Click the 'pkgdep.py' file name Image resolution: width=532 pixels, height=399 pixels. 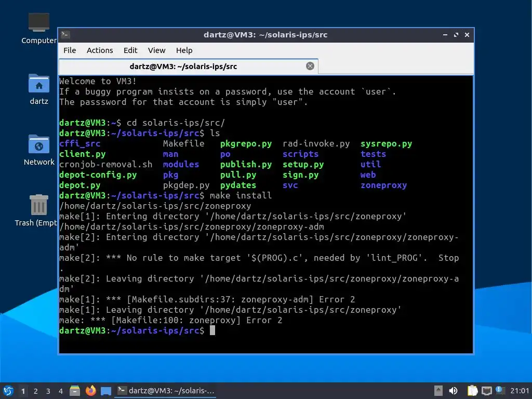(x=187, y=185)
